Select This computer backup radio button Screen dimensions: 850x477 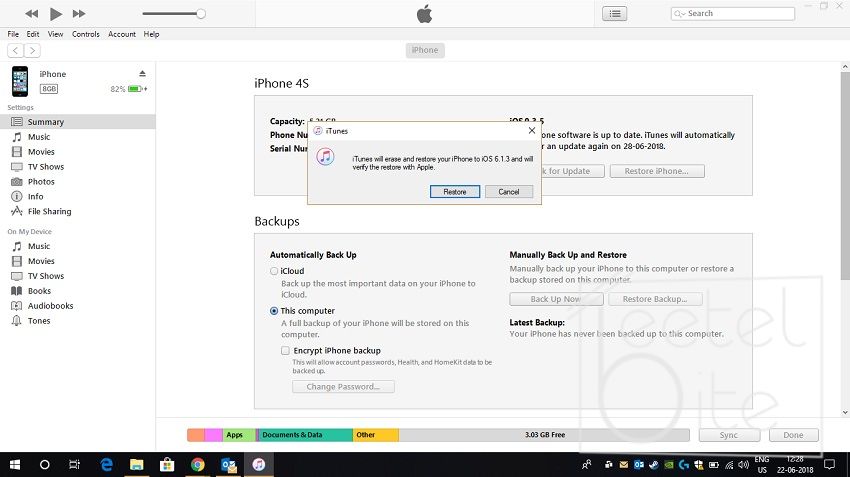[274, 311]
